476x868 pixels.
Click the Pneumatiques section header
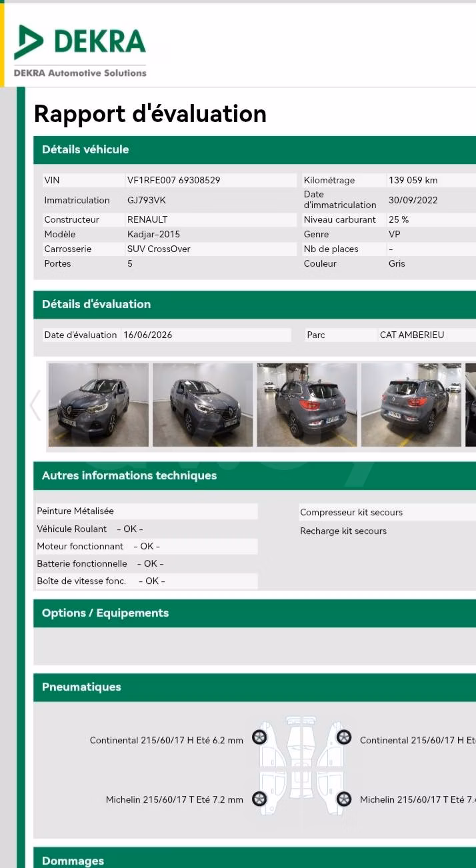point(255,687)
